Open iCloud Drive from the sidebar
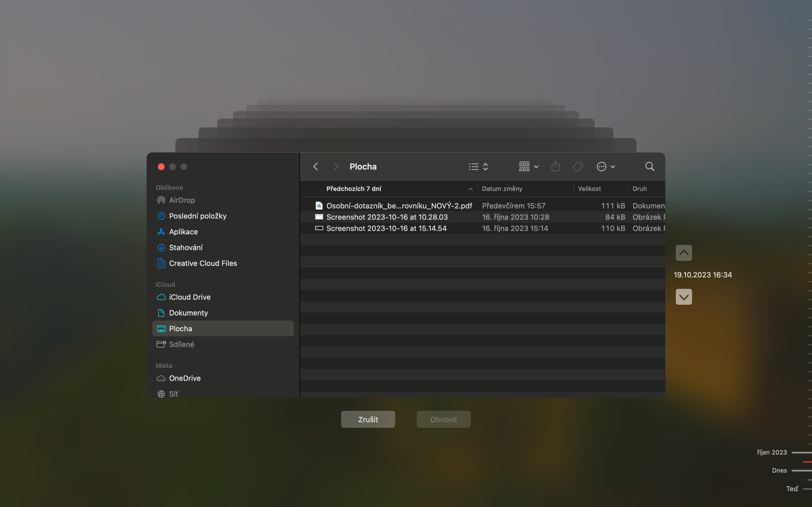This screenshot has height=507, width=812. [190, 297]
